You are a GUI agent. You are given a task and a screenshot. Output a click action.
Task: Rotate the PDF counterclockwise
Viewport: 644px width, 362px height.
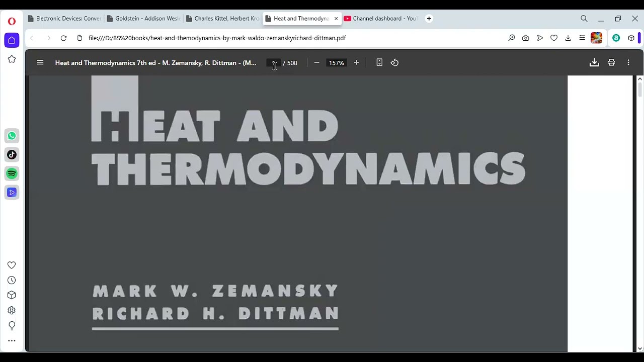point(394,63)
